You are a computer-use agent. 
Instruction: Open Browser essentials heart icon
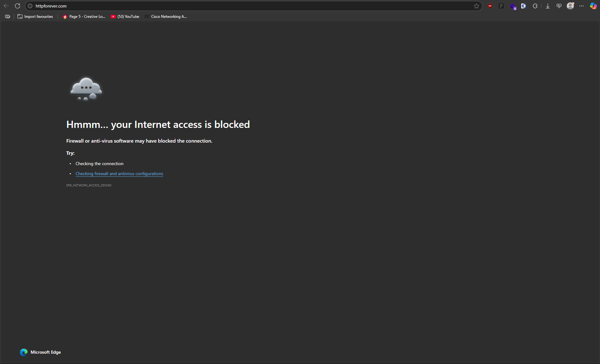(559, 6)
